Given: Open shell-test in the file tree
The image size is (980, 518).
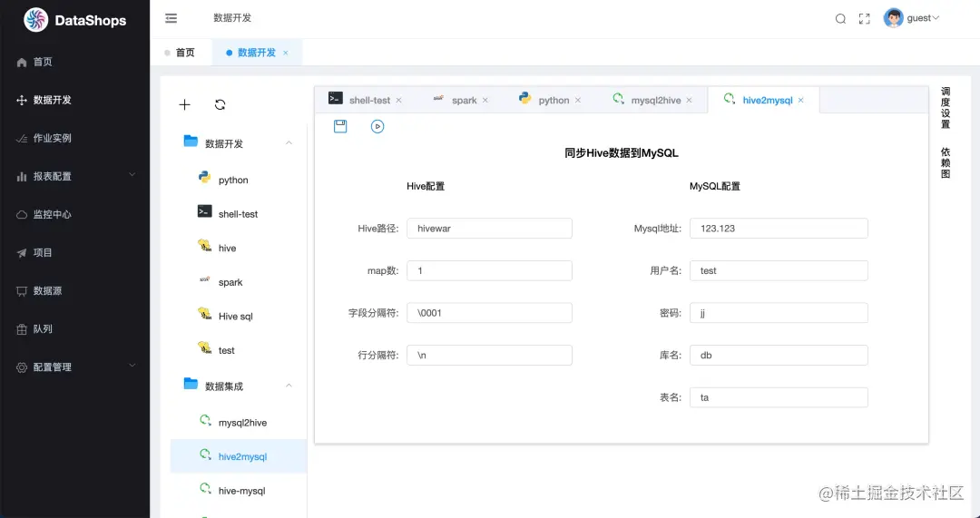Looking at the screenshot, I should (238, 214).
